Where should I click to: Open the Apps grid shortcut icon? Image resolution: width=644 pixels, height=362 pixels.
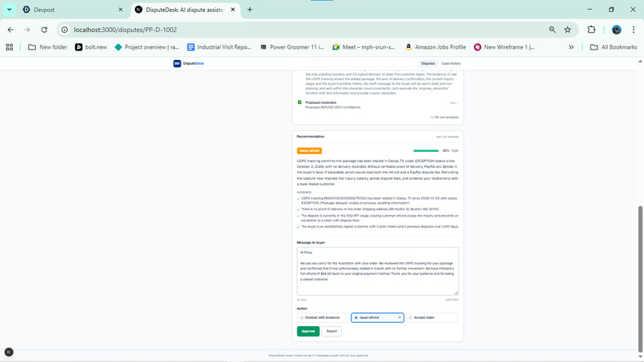(x=10, y=47)
